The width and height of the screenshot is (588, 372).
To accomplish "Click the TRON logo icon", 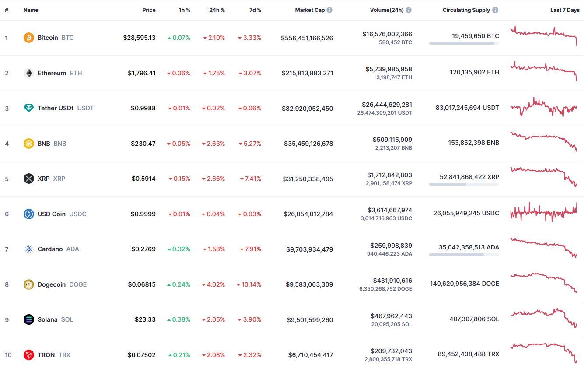I will [x=28, y=355].
